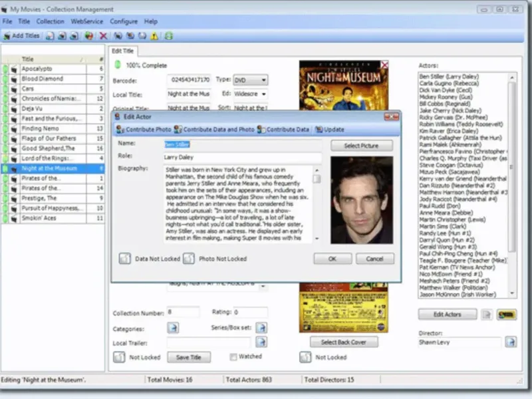Screen dimensions: 532x399
Task: Click Contribute Data in Edit Actor toolbar
Action: click(x=283, y=129)
